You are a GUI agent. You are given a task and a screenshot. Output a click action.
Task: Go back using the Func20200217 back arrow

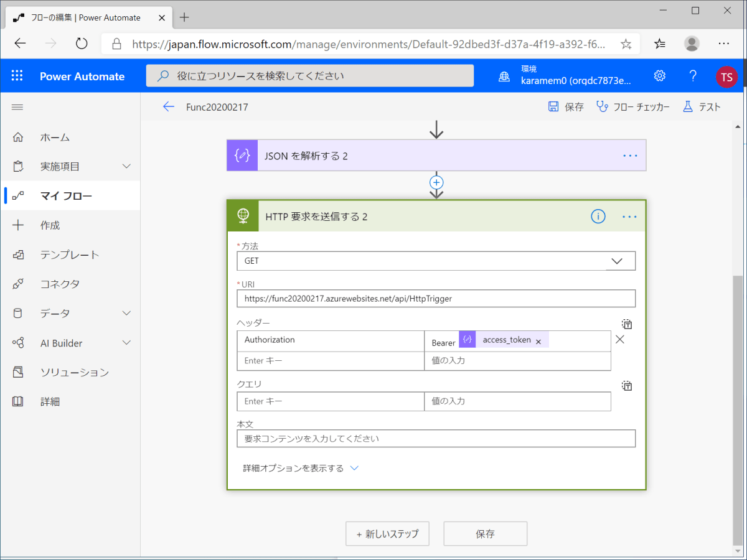pyautogui.click(x=168, y=106)
